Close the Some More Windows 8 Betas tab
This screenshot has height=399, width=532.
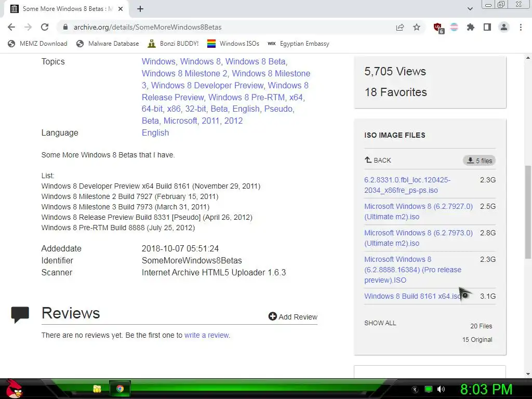(121, 9)
